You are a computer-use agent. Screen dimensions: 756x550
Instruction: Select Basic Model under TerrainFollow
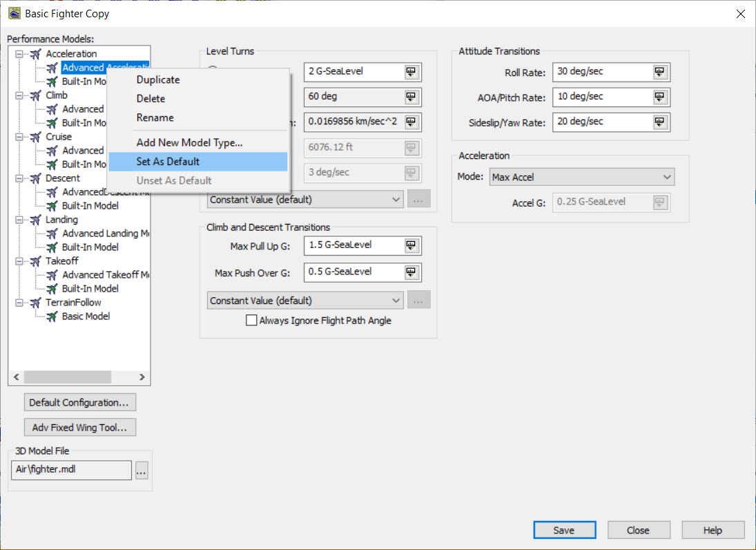coord(86,316)
